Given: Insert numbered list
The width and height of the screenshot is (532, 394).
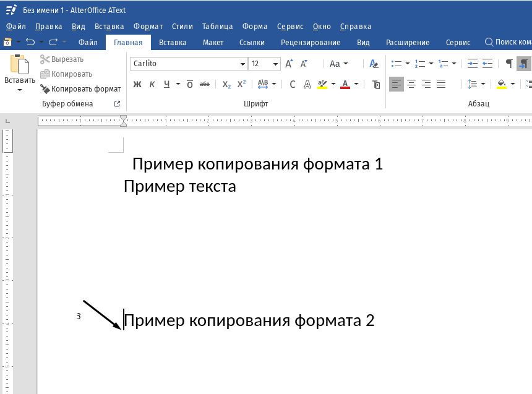Looking at the screenshot, I should pos(419,64).
